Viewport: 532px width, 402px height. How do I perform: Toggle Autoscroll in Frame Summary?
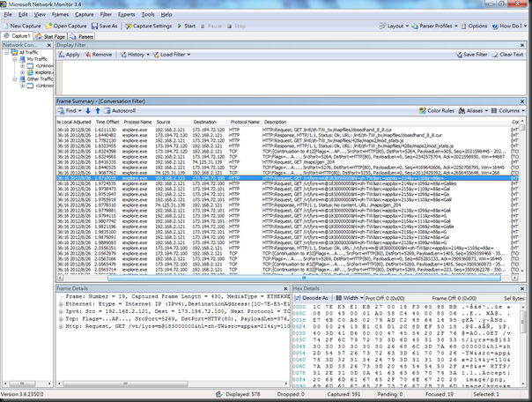click(120, 111)
